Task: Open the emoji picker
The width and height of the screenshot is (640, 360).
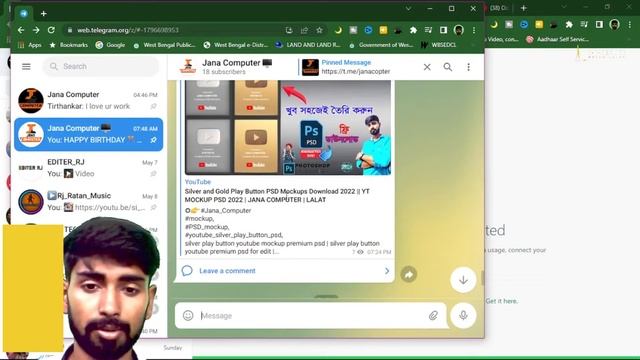Action: point(188,316)
